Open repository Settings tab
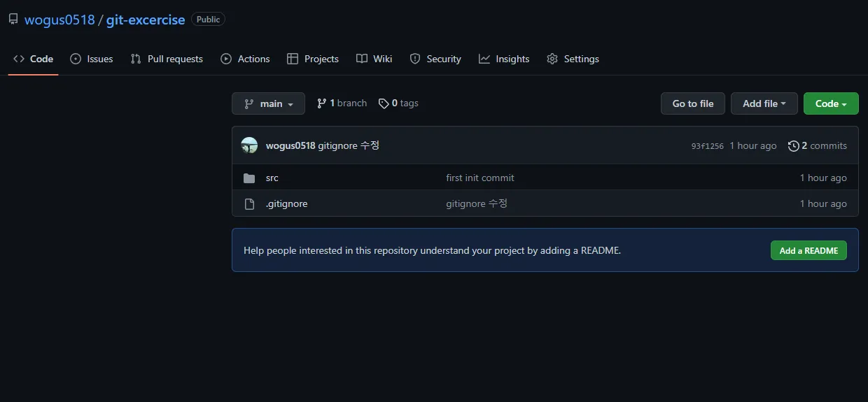The height and width of the screenshot is (402, 868). pyautogui.click(x=573, y=59)
